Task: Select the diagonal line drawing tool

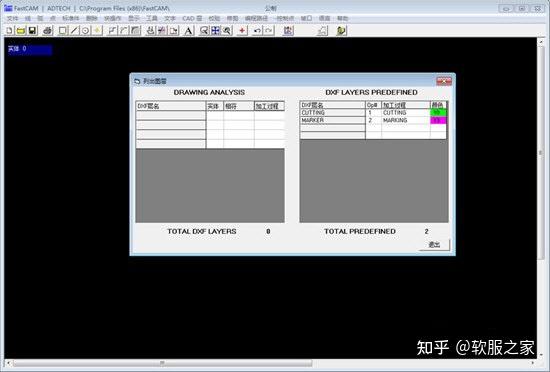Action: tap(74, 31)
